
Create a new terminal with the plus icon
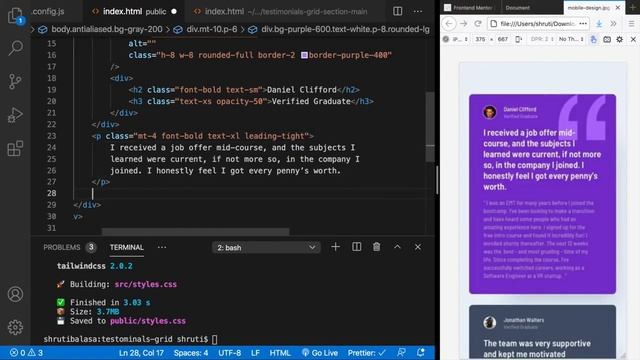336,247
